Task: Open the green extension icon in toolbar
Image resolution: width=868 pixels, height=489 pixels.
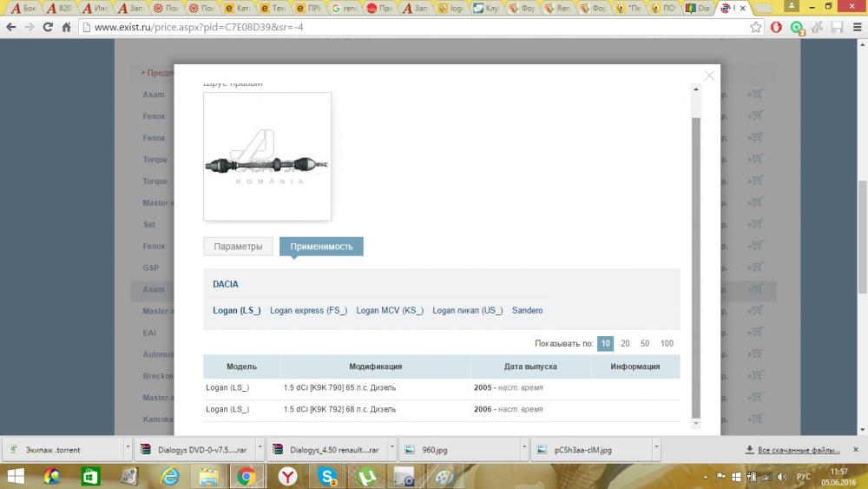Action: pos(797,27)
